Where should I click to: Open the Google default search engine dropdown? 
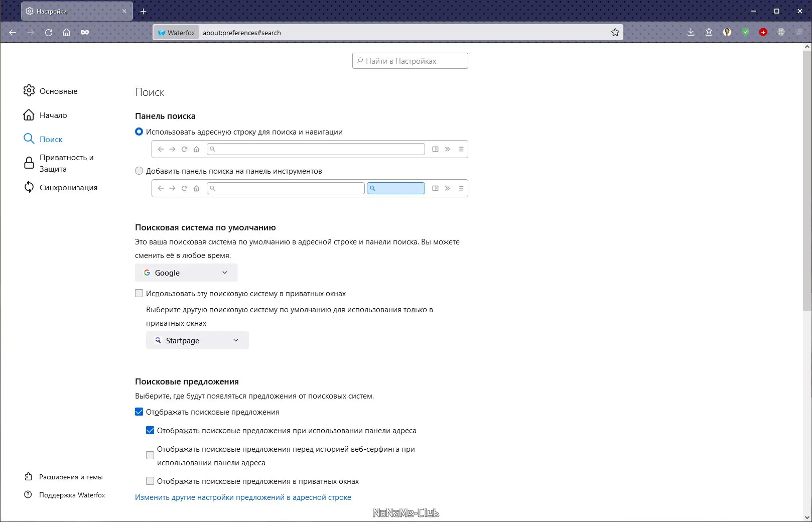pos(186,273)
